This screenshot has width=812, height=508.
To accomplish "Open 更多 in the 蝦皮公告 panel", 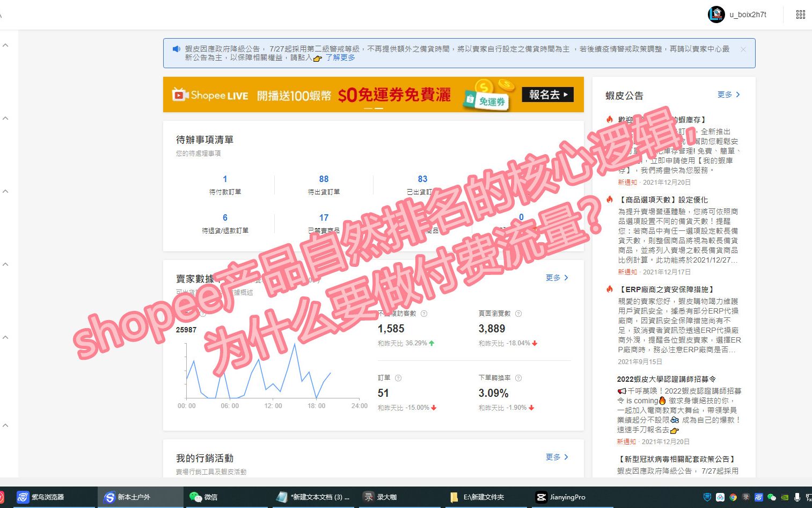I will (x=729, y=95).
